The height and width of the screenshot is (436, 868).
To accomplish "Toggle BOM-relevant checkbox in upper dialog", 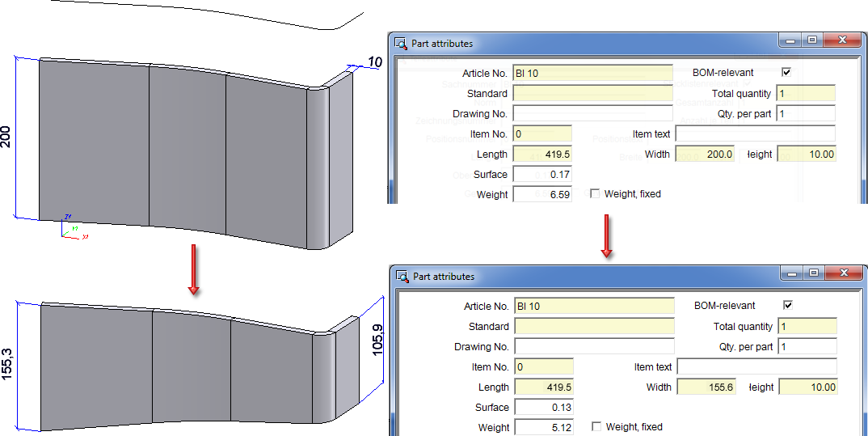I will click(x=786, y=73).
